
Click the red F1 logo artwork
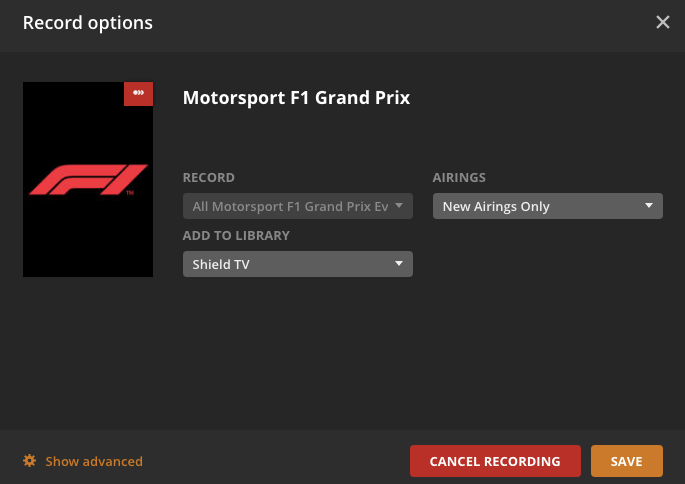pos(88,180)
